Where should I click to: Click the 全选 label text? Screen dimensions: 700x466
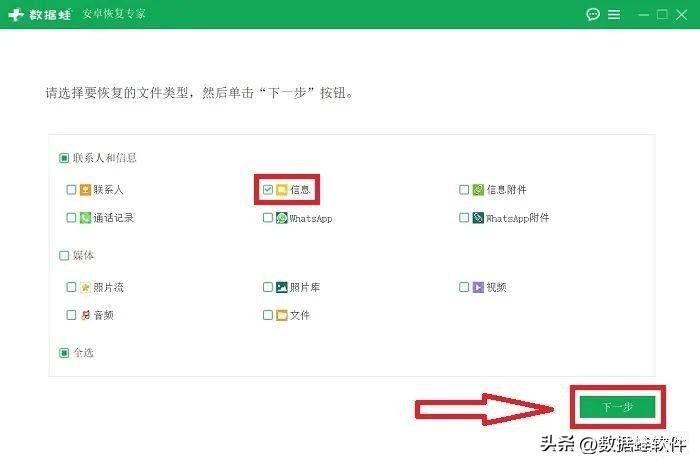pos(83,353)
